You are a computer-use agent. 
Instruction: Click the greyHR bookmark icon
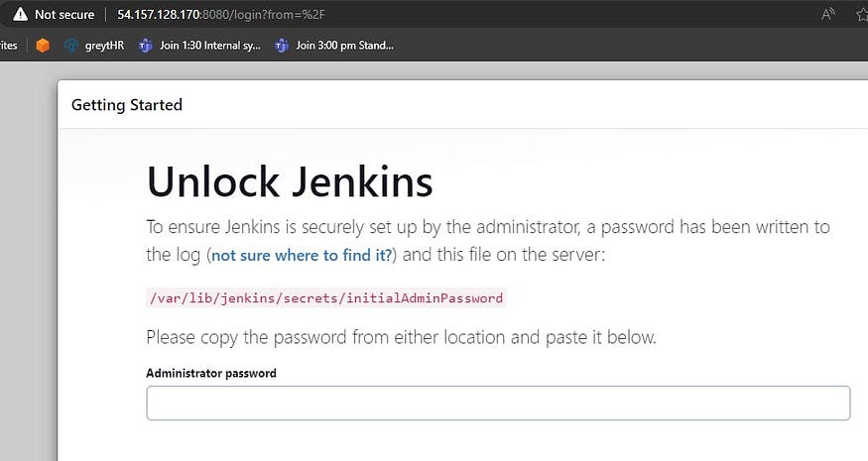tap(70, 46)
